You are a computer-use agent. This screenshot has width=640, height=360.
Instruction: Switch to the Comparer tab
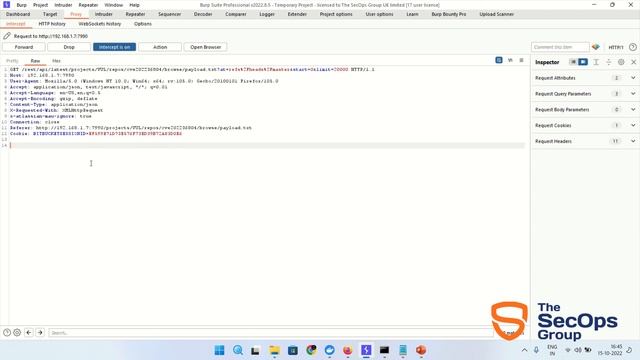tap(236, 14)
